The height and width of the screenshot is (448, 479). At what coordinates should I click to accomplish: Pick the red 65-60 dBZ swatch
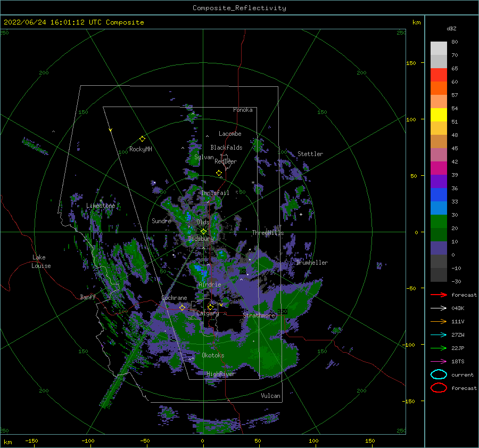(439, 75)
